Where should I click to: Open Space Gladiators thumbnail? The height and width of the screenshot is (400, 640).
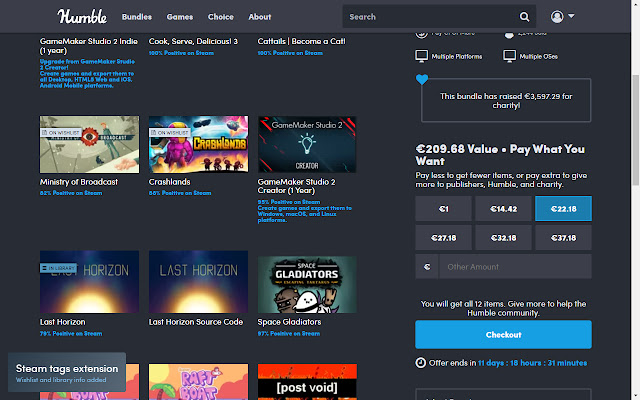click(x=307, y=285)
